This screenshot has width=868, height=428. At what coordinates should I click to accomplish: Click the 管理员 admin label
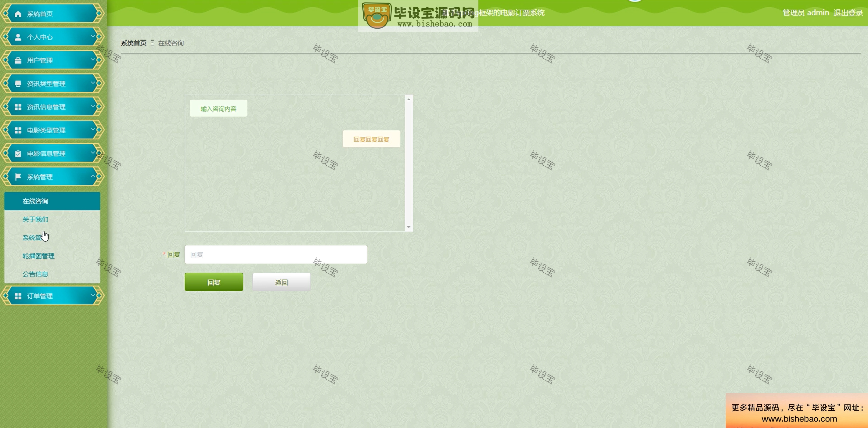806,13
